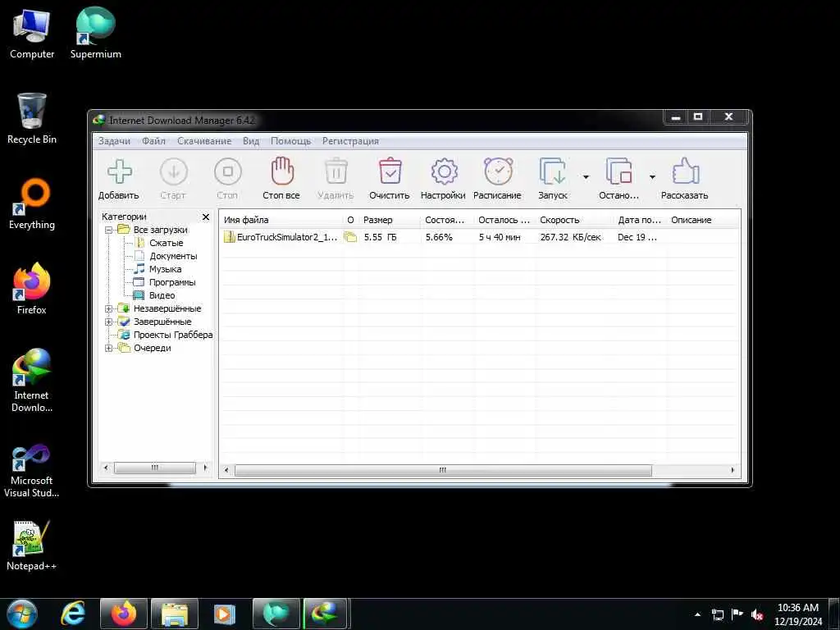Stop all downloads with Стоп все
840x630 pixels.
pos(282,171)
